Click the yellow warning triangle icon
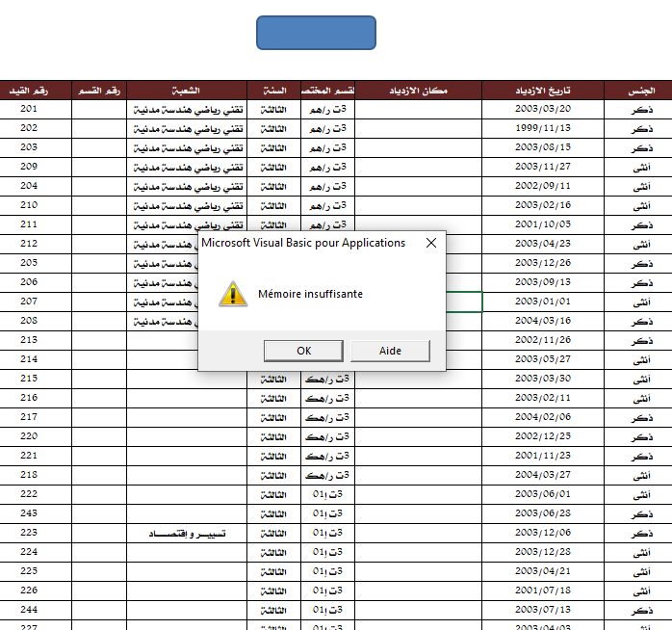 (232, 294)
